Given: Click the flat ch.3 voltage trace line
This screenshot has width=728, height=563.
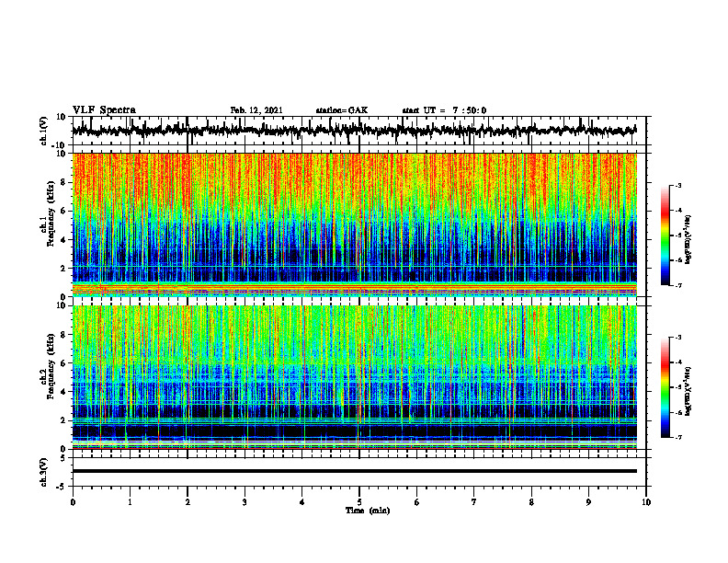Looking at the screenshot, I should click(x=354, y=471).
